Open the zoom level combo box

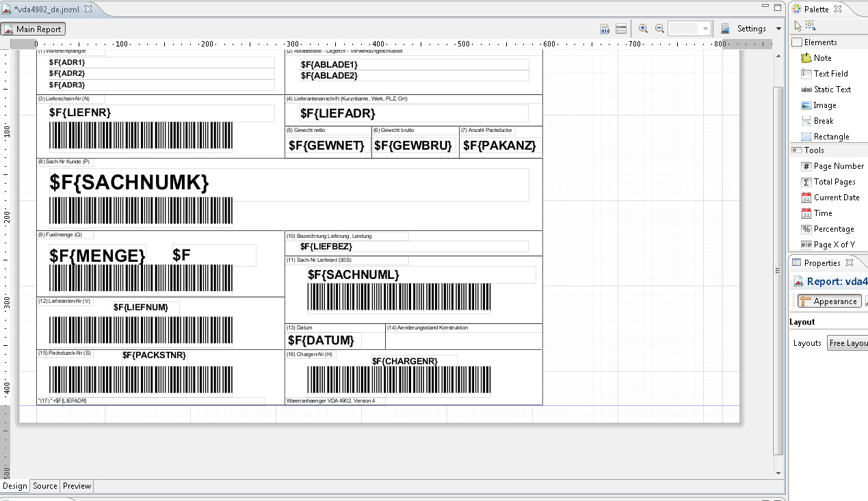coord(705,29)
